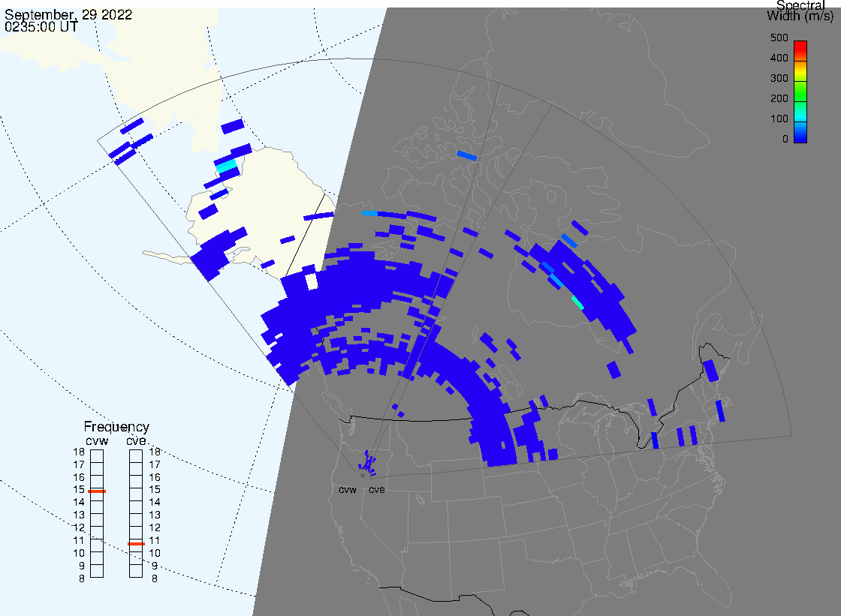
Task: Click the "cvw" radar station label on the map
Action: (x=348, y=490)
